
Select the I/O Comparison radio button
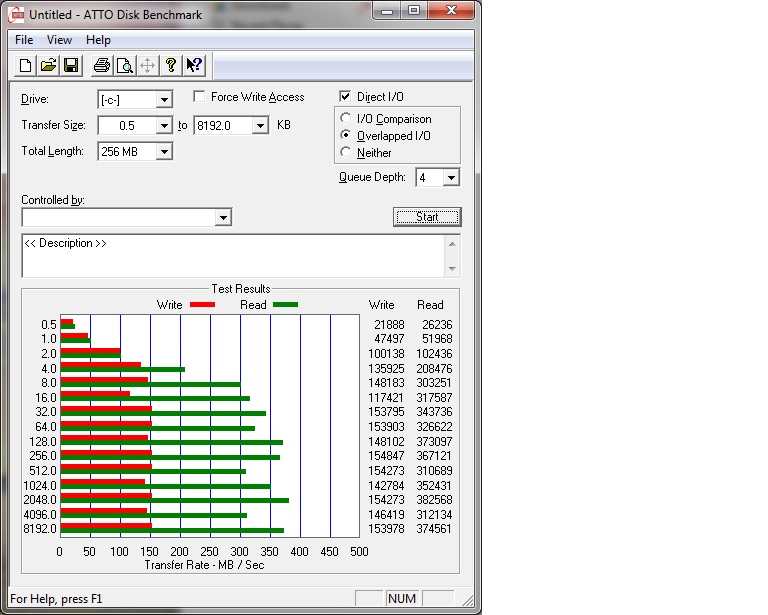pyautogui.click(x=346, y=119)
